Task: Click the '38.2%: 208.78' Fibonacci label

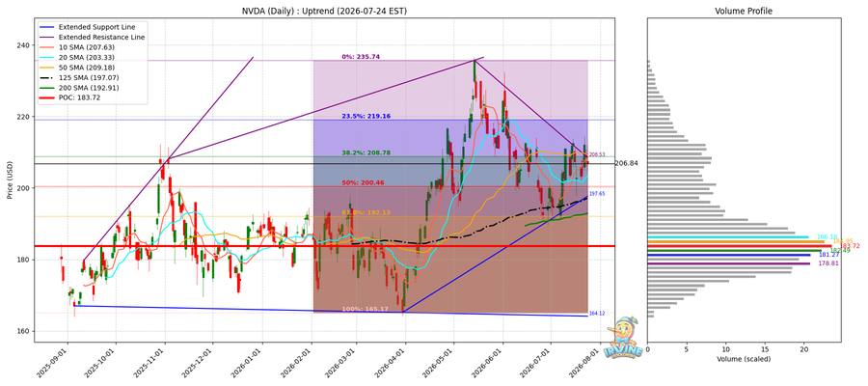Action: (x=364, y=152)
